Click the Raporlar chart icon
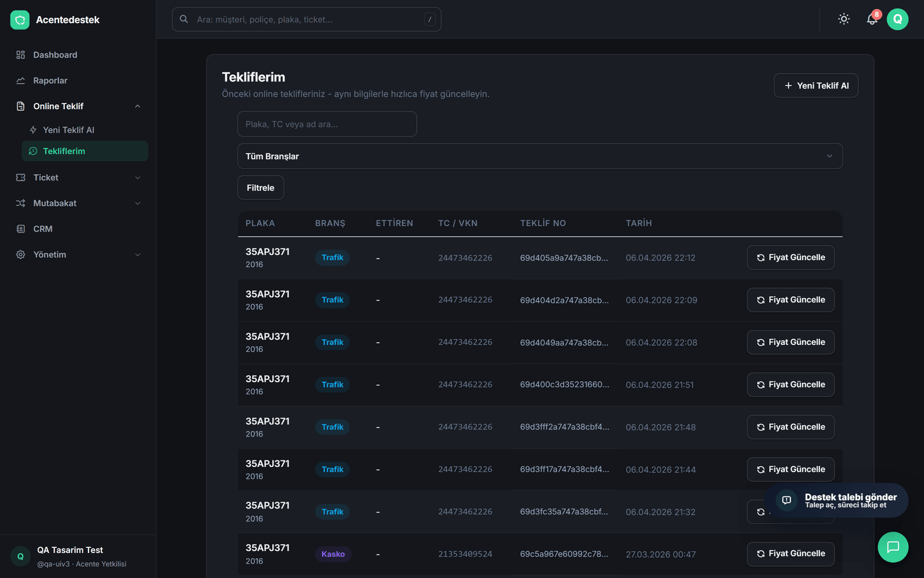This screenshot has width=924, height=578. (x=21, y=80)
